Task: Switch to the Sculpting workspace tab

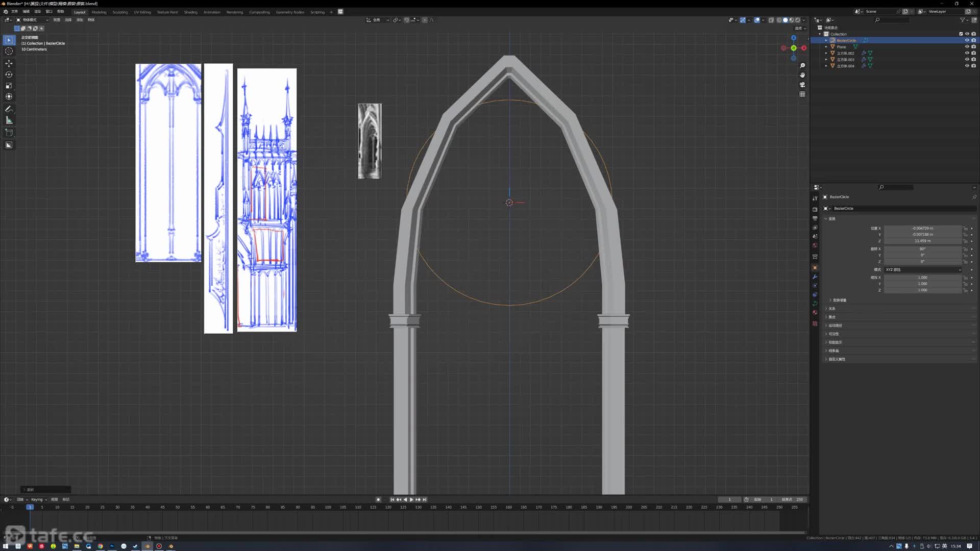Action: (120, 12)
